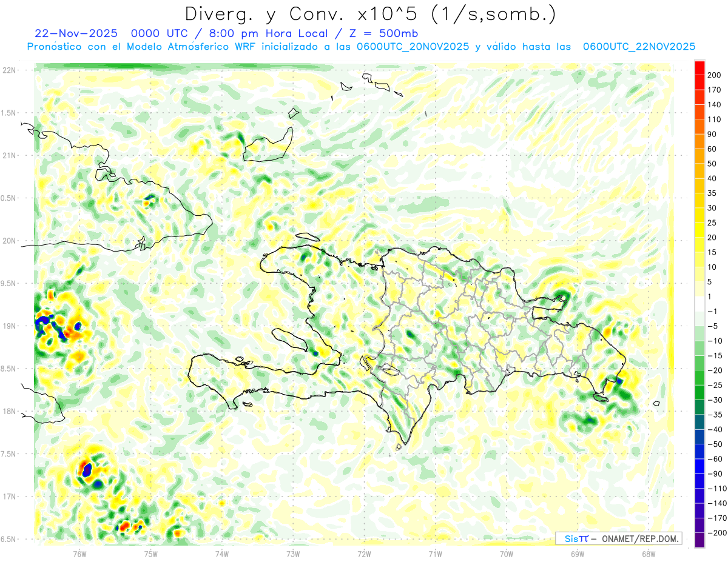Click the dark purple swatch below -200

[x=699, y=540]
